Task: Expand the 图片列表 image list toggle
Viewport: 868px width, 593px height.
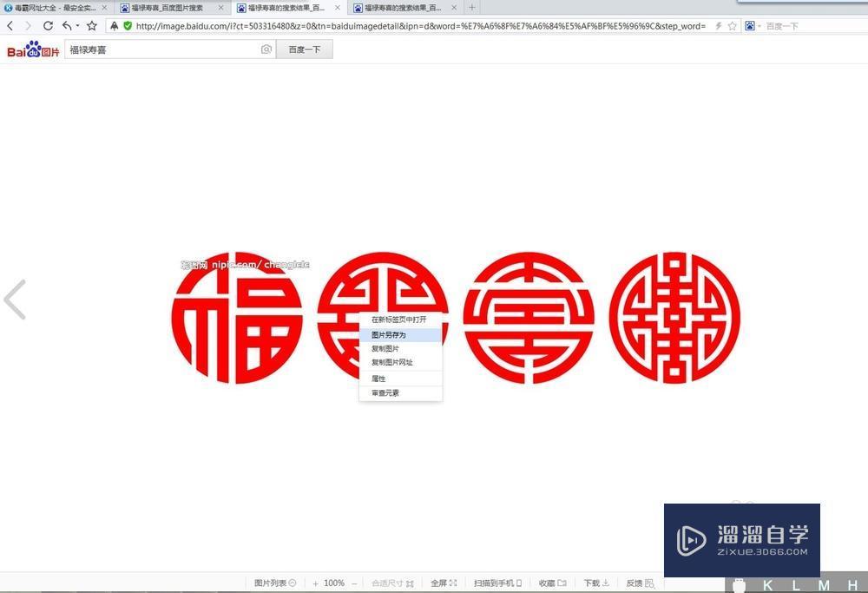Action: 275,583
